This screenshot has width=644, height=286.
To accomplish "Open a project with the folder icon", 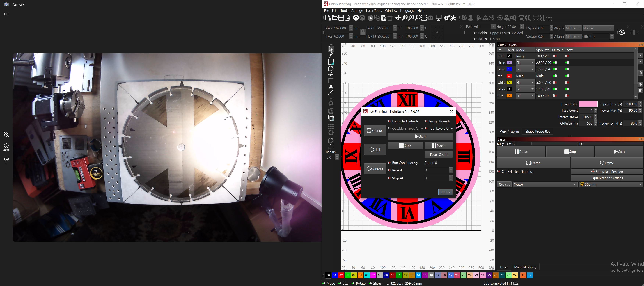I will click(x=334, y=18).
